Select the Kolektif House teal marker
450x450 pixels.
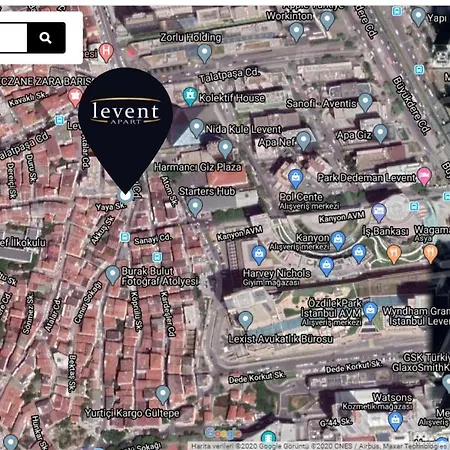coord(190,97)
